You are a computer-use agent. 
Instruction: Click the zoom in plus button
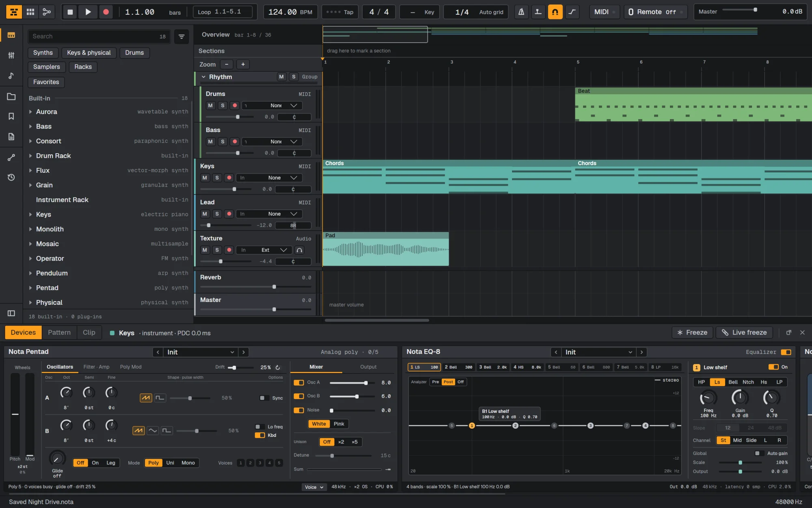[243, 64]
